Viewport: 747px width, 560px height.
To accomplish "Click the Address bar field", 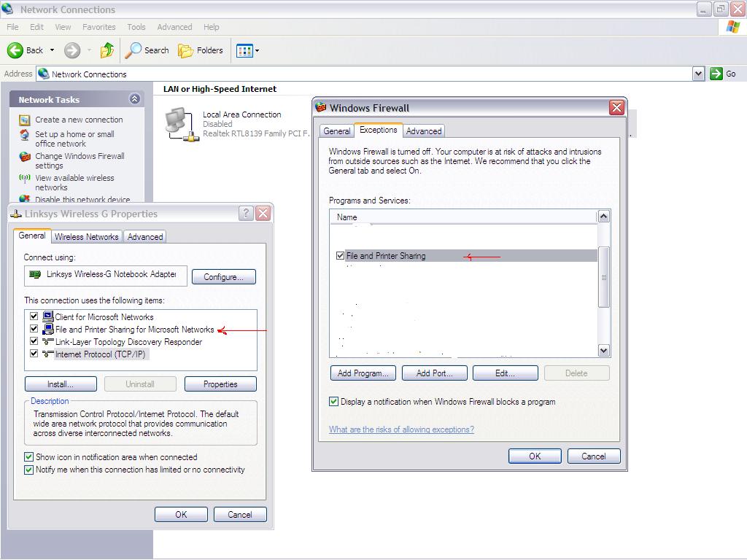I will (x=365, y=74).
